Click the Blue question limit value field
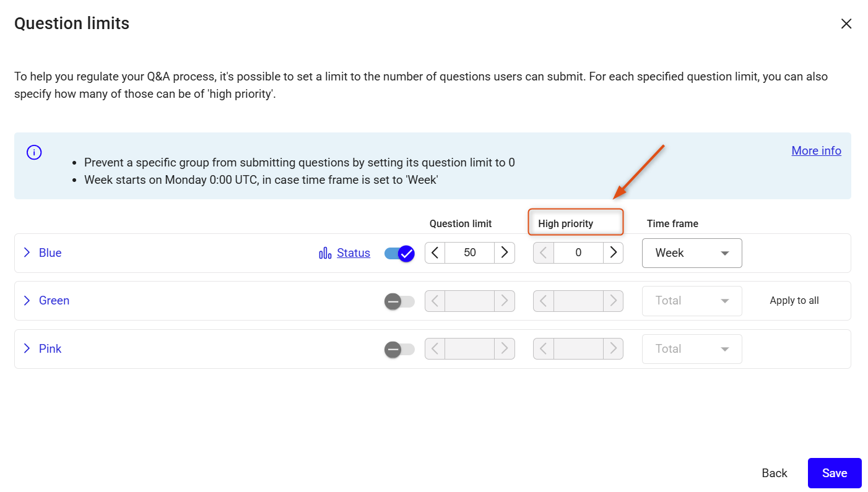 pyautogui.click(x=470, y=252)
